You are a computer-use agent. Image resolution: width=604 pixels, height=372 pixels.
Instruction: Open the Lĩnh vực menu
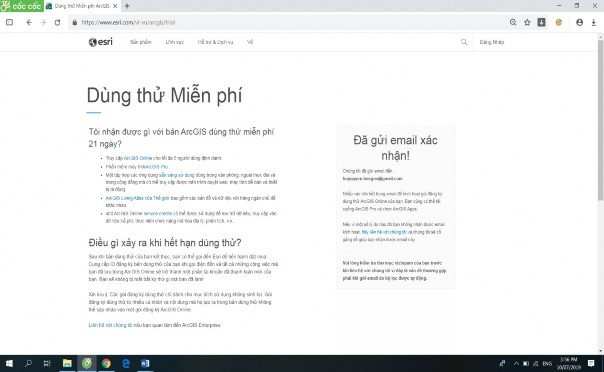coord(175,42)
